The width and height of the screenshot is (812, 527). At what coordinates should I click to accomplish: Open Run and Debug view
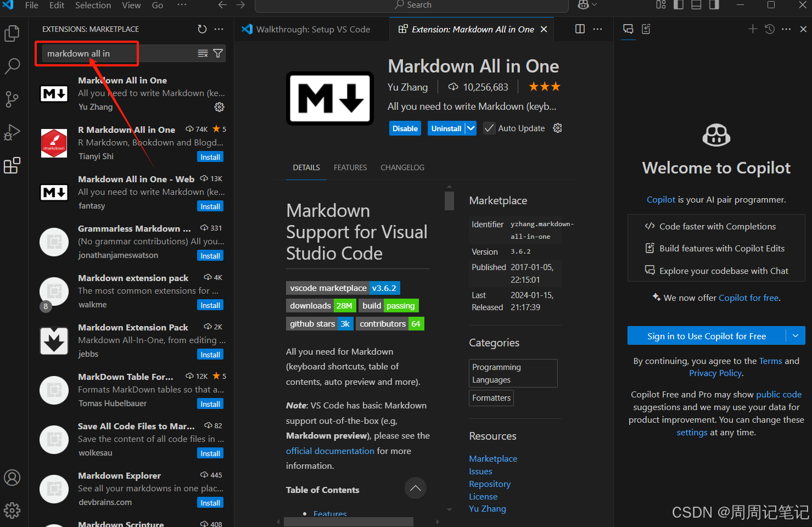coord(12,132)
